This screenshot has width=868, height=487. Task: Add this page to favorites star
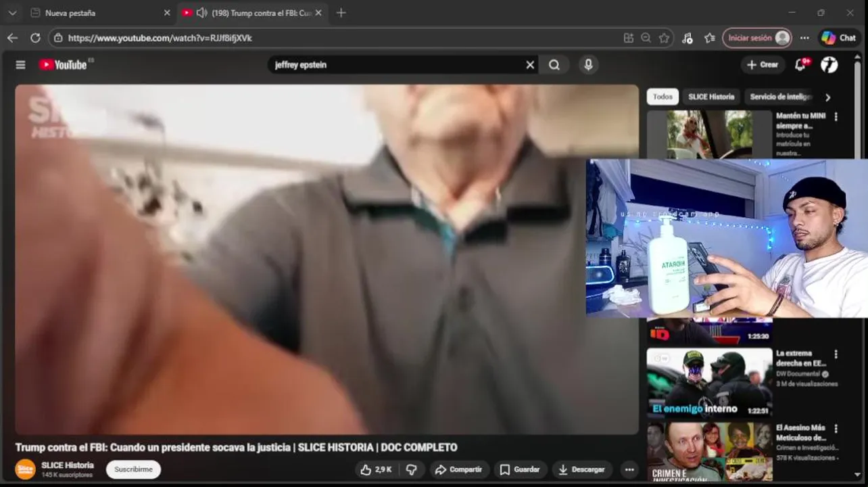[x=665, y=39]
